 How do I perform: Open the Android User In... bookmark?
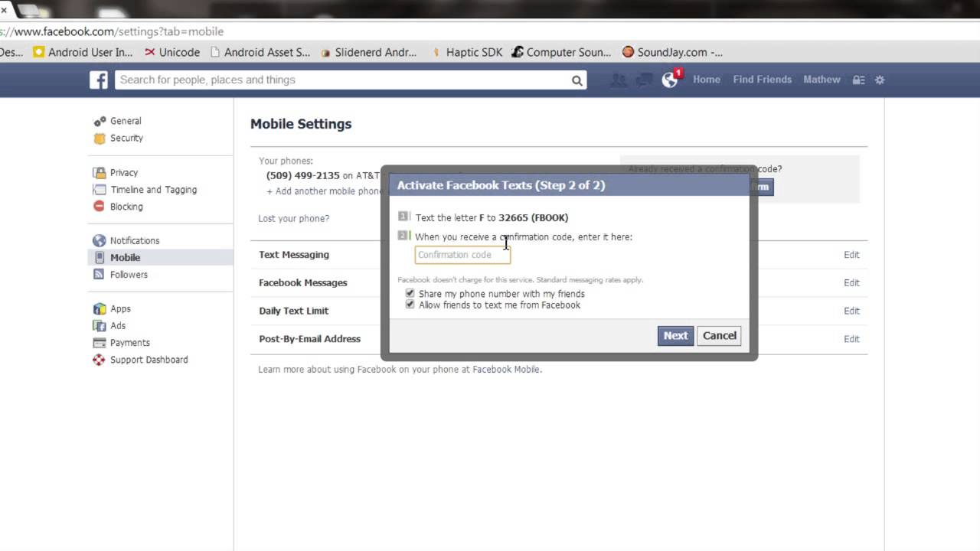83,52
